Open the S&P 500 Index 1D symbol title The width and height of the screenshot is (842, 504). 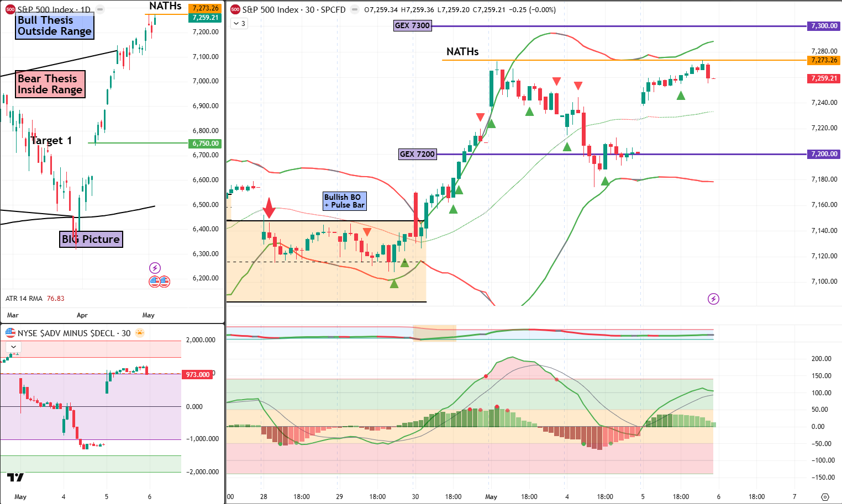click(54, 9)
